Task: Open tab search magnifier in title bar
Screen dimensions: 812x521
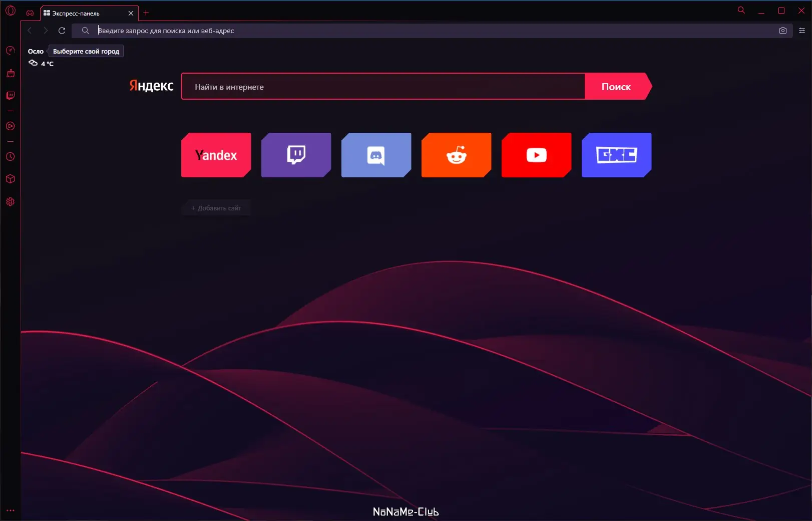Action: click(x=741, y=10)
